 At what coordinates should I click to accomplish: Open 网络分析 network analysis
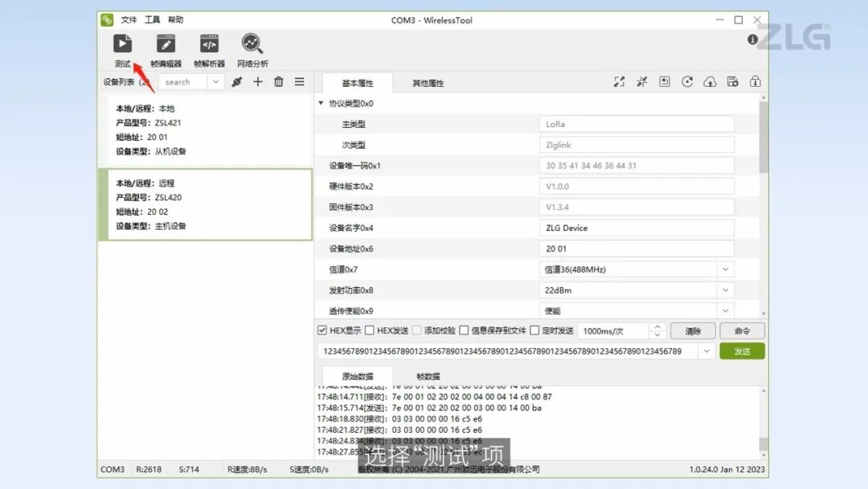[252, 51]
